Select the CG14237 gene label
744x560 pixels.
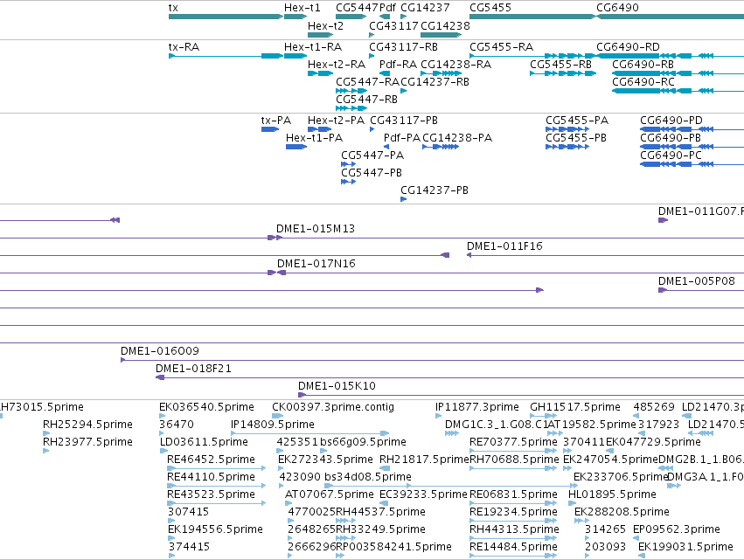425,8
